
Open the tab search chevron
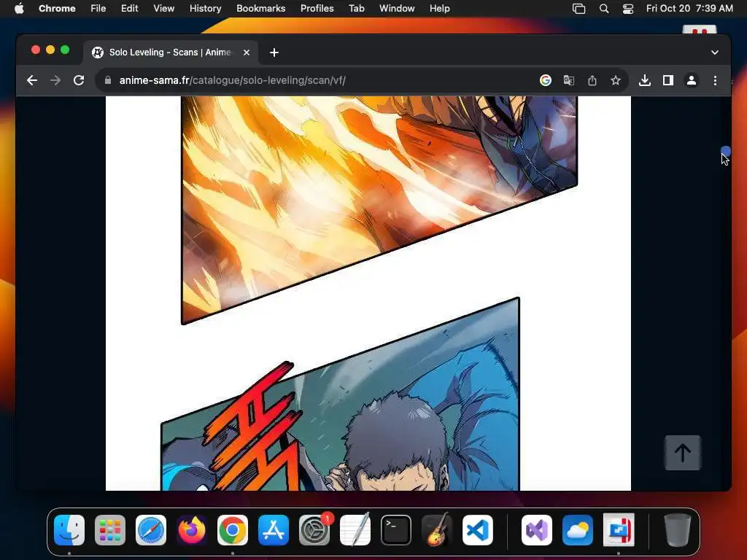click(x=715, y=52)
